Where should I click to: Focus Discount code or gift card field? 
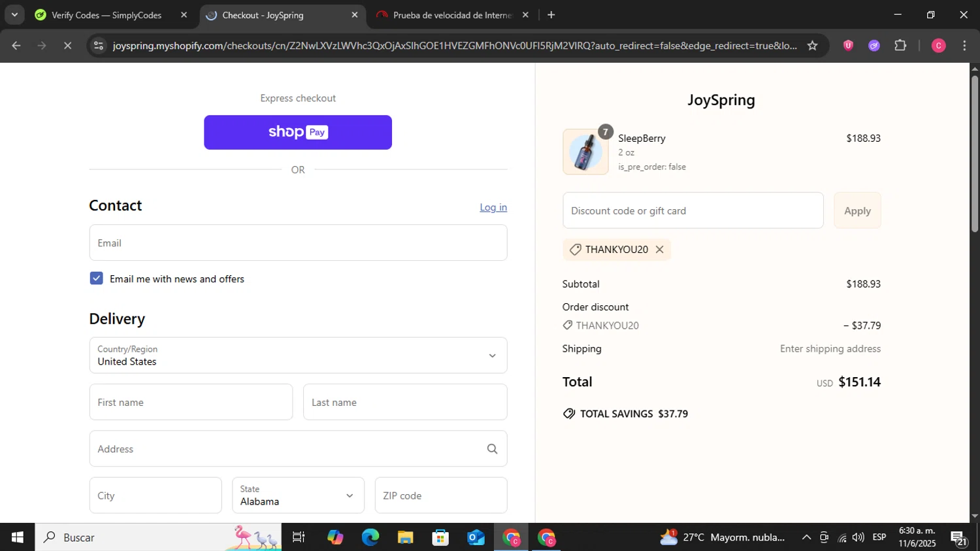[693, 210]
